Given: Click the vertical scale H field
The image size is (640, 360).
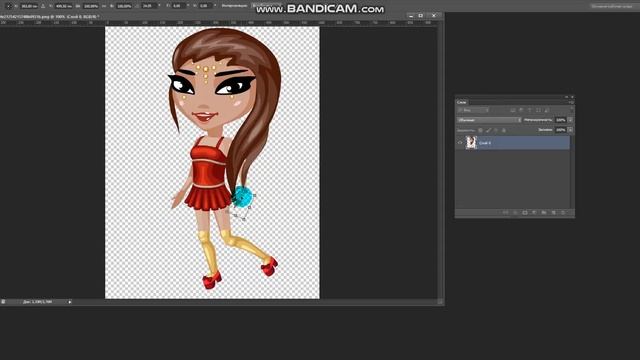Looking at the screenshot, I should [124, 6].
